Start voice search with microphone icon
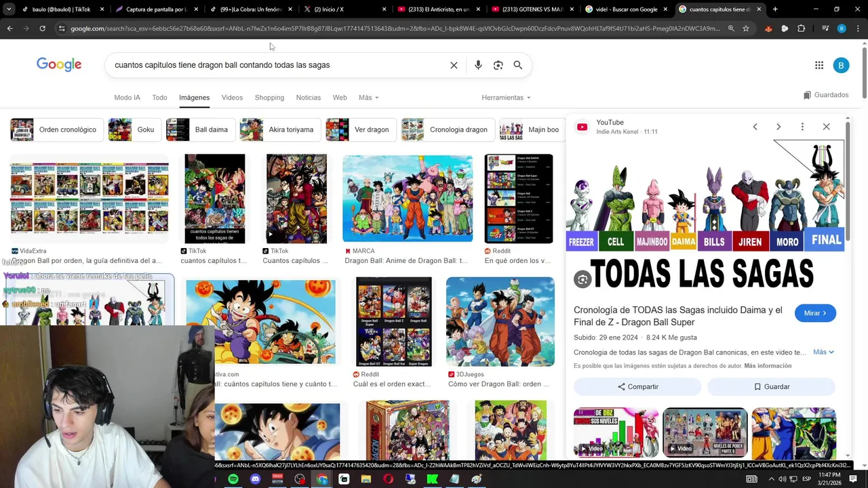Viewport: 868px width, 488px height. pyautogui.click(x=478, y=65)
